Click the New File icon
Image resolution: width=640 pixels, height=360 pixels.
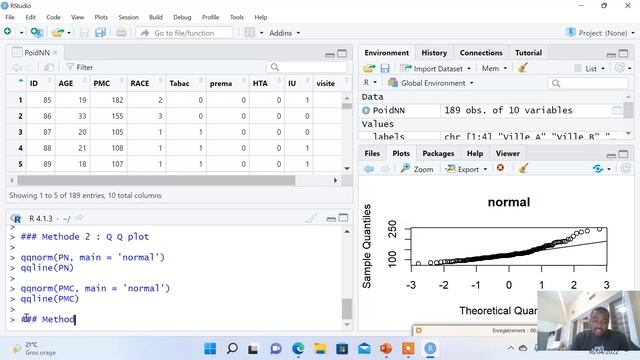click(x=8, y=32)
